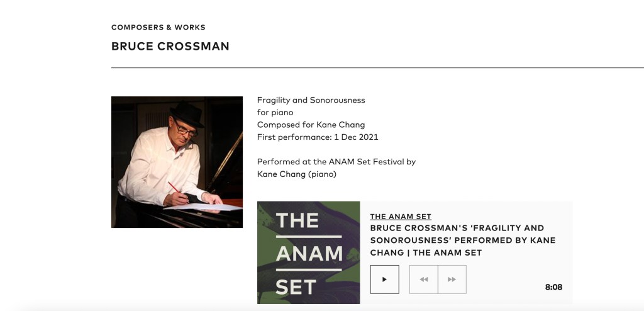Play the Fragility and Sonorousness recording
This screenshot has height=311, width=644.
tap(384, 280)
